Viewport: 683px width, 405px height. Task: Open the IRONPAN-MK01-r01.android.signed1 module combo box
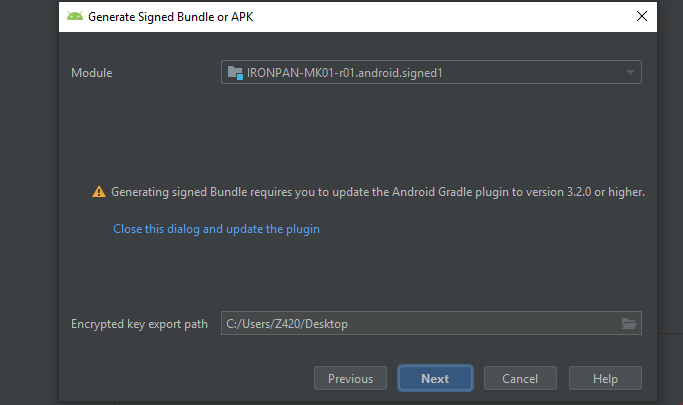coord(431,72)
